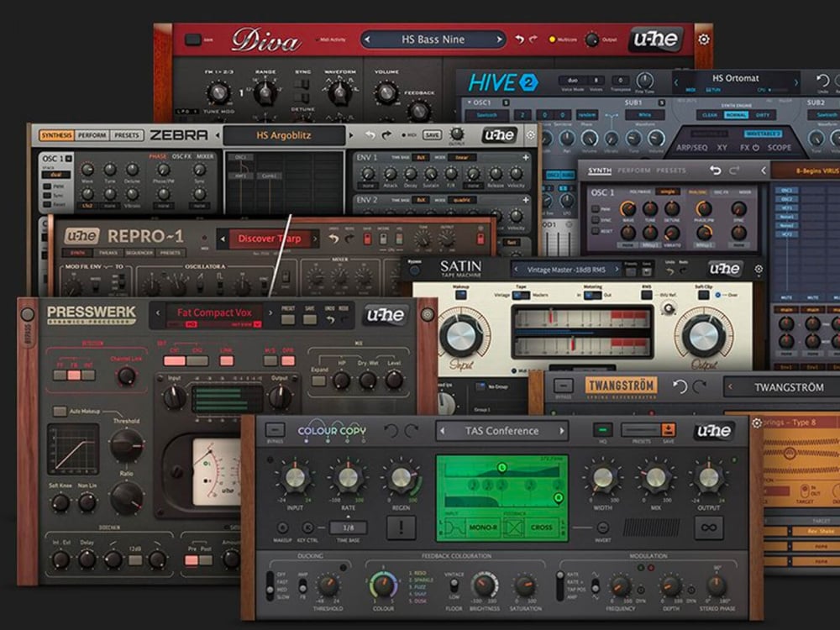Open the 'dual' stack dropdown in Zebra OSC 1

[56, 175]
